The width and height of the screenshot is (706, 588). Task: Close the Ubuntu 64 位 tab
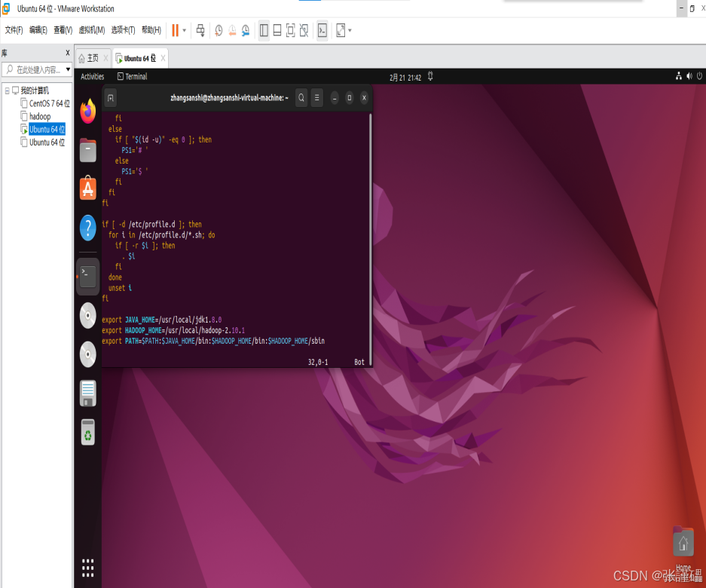coord(163,58)
